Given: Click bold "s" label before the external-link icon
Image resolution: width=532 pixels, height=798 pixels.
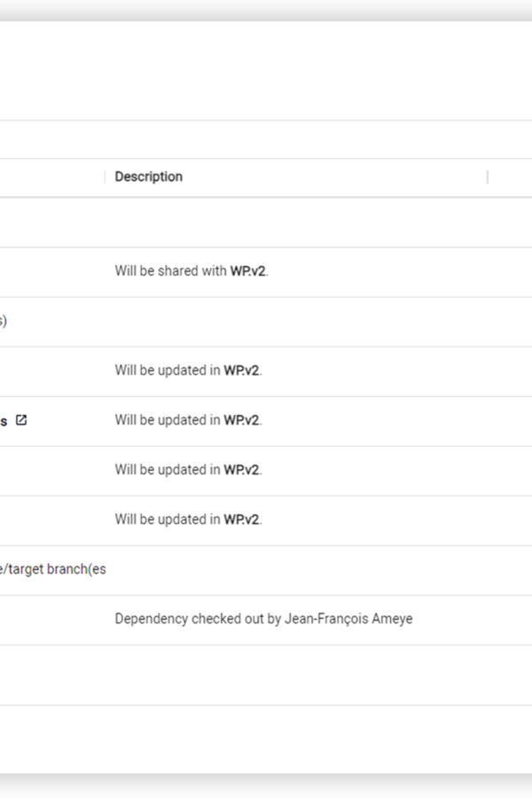Looking at the screenshot, I should coord(4,421).
